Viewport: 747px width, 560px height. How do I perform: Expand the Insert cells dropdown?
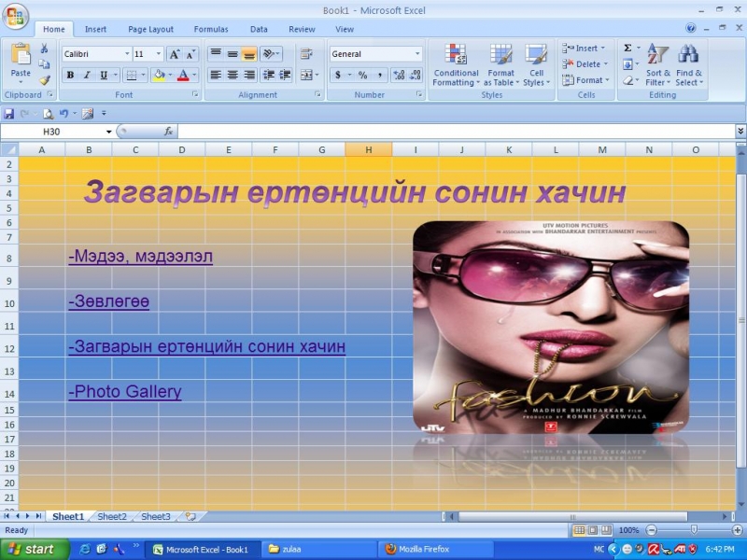pyautogui.click(x=602, y=49)
